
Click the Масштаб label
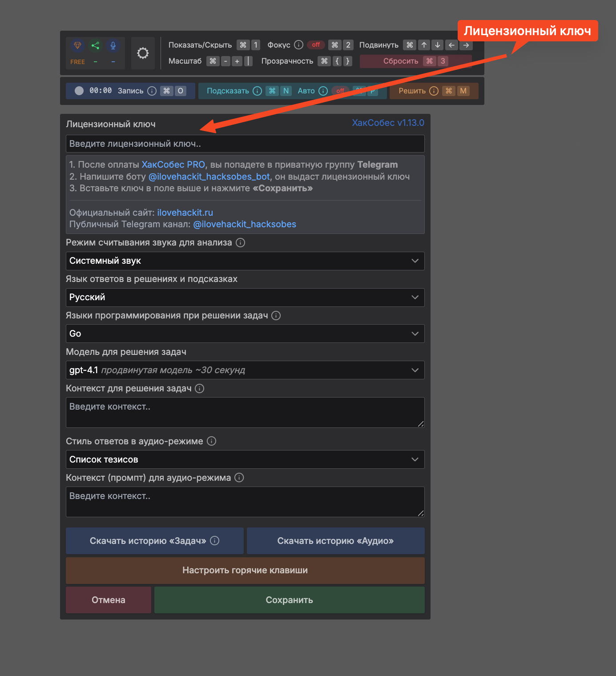pyautogui.click(x=185, y=61)
